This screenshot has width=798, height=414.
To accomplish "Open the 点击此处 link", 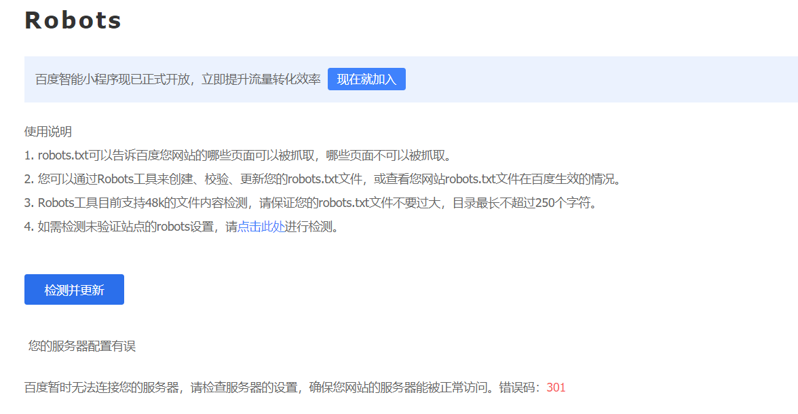I will click(261, 227).
